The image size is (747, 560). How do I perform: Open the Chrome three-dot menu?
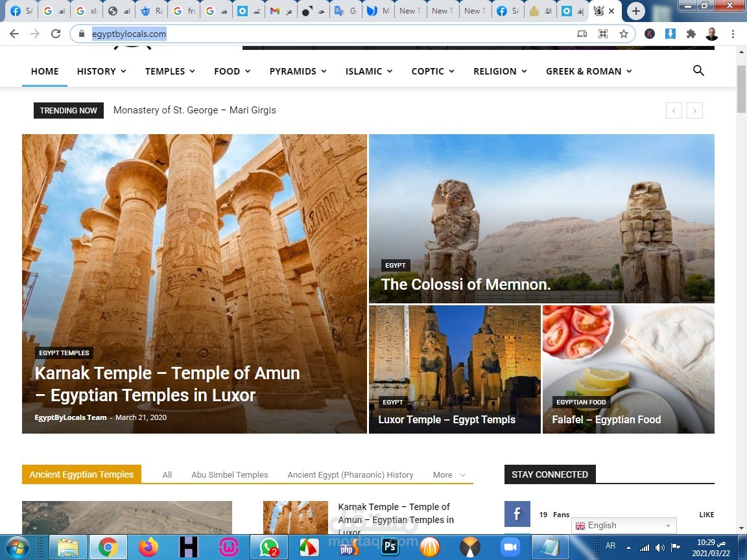[733, 34]
